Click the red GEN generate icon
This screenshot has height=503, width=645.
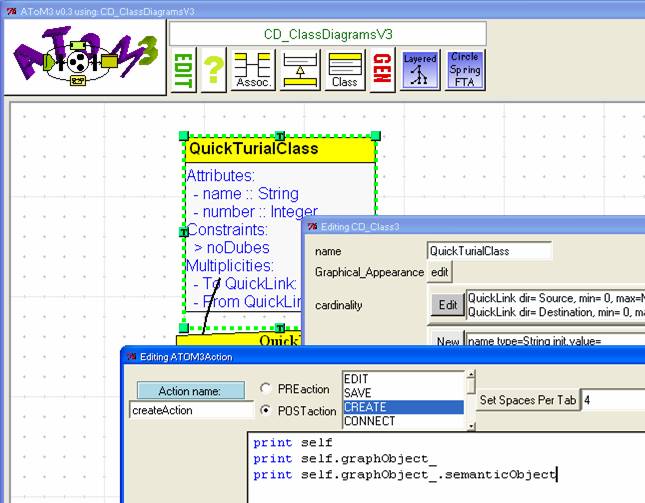[382, 71]
